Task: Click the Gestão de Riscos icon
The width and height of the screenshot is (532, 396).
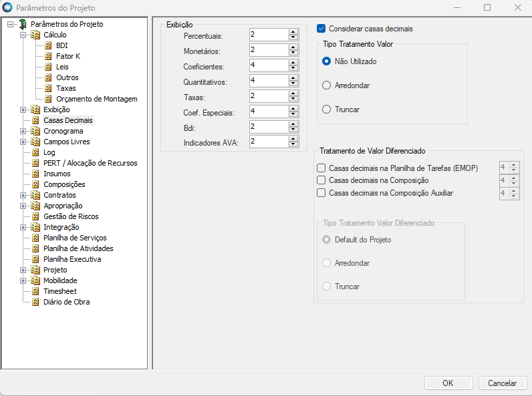Action: pos(35,216)
